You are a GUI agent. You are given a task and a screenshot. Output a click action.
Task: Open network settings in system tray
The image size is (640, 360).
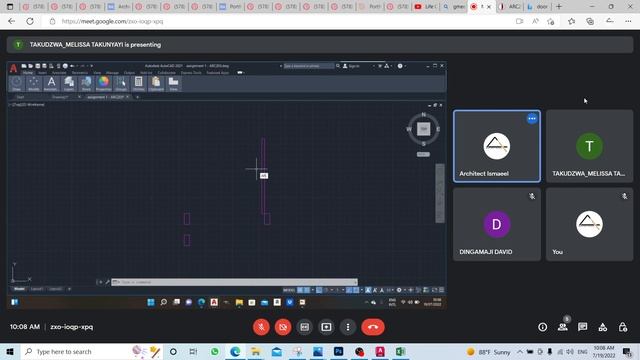(560, 351)
